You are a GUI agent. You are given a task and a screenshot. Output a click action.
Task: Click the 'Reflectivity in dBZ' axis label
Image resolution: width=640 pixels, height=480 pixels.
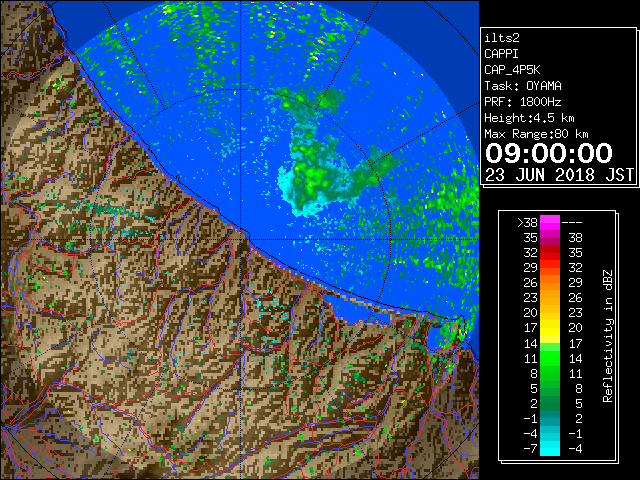coord(608,336)
